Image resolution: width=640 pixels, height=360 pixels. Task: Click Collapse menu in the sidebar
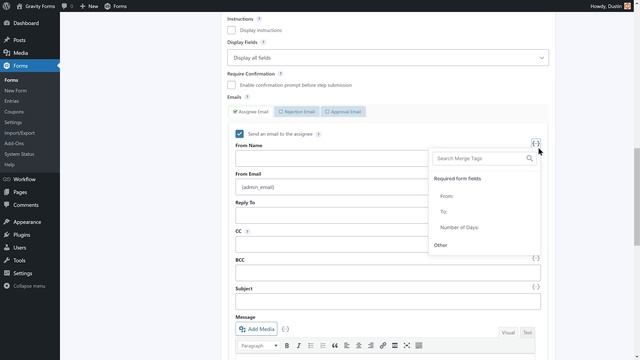[x=30, y=286]
